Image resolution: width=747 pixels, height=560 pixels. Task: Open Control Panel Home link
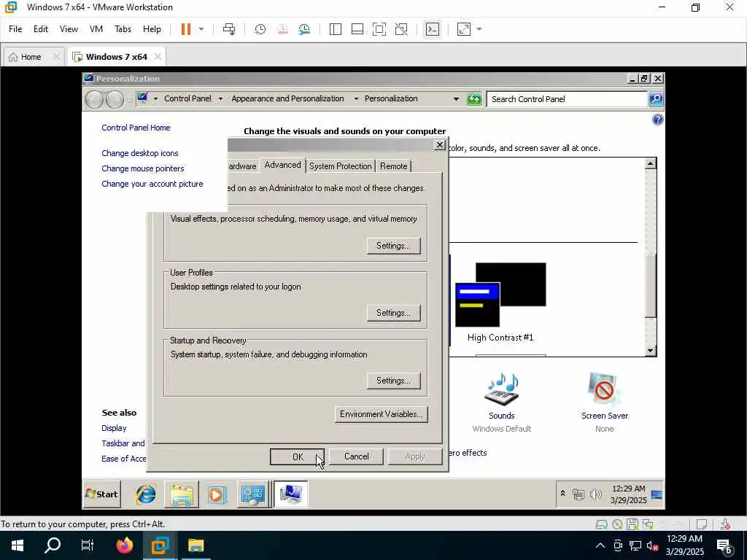click(x=136, y=128)
